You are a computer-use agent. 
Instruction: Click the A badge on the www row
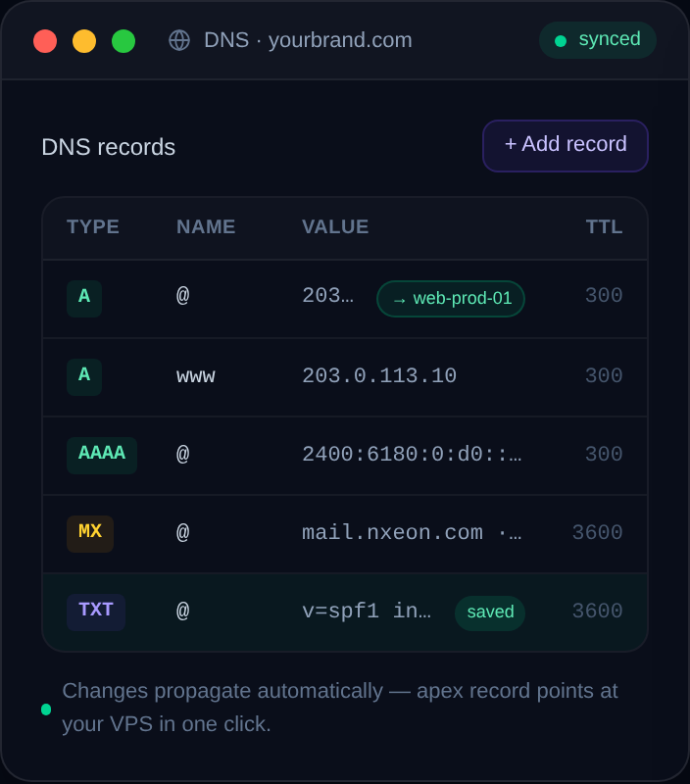click(x=84, y=377)
